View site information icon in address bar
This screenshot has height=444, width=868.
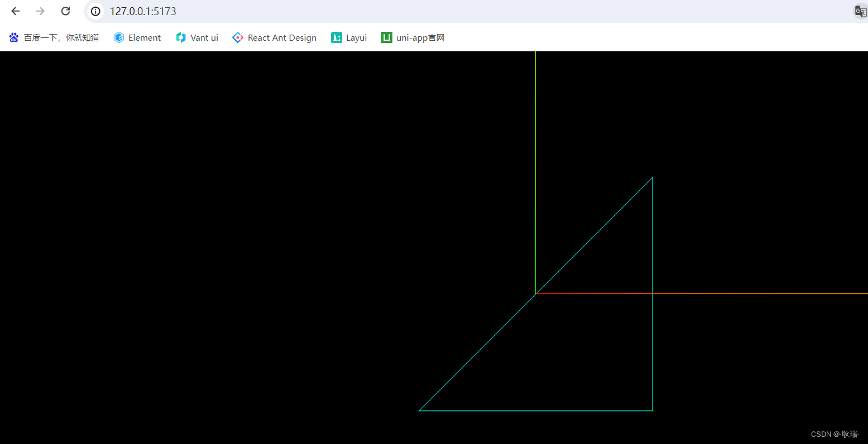click(x=95, y=11)
